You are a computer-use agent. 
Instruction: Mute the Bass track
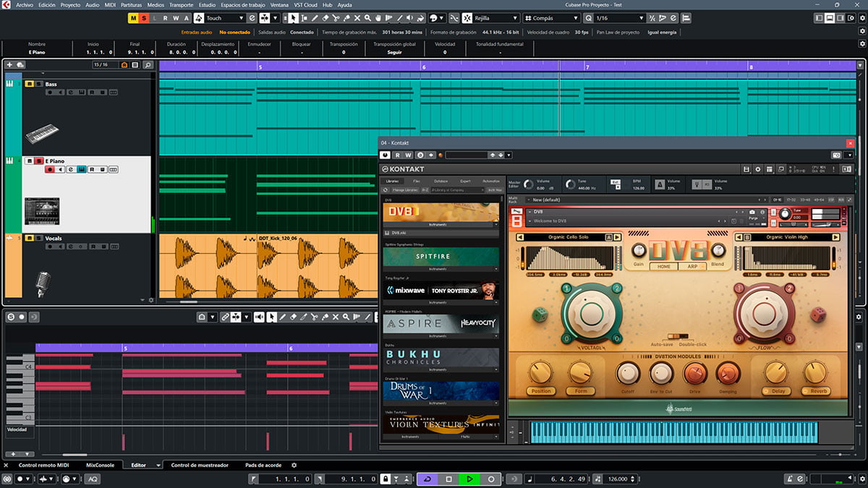point(29,84)
